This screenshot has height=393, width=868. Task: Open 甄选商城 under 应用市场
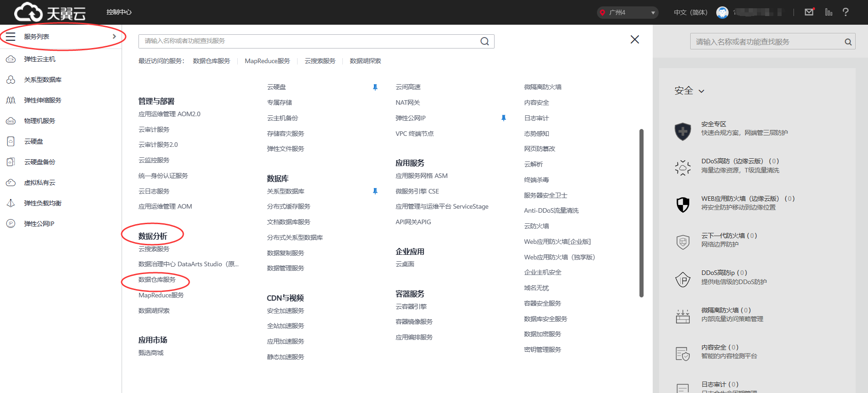[151, 353]
